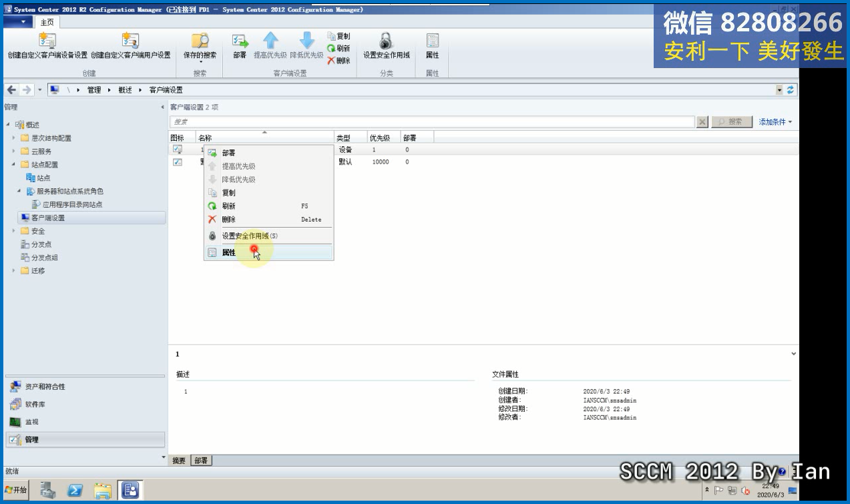Go forward with the navigation forward arrow

(x=27, y=90)
